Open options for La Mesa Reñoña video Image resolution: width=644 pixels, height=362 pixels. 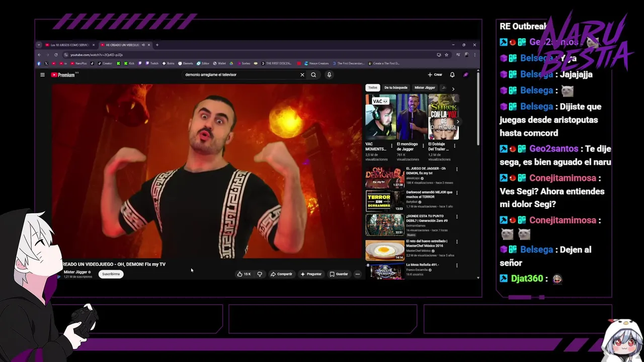point(457,265)
